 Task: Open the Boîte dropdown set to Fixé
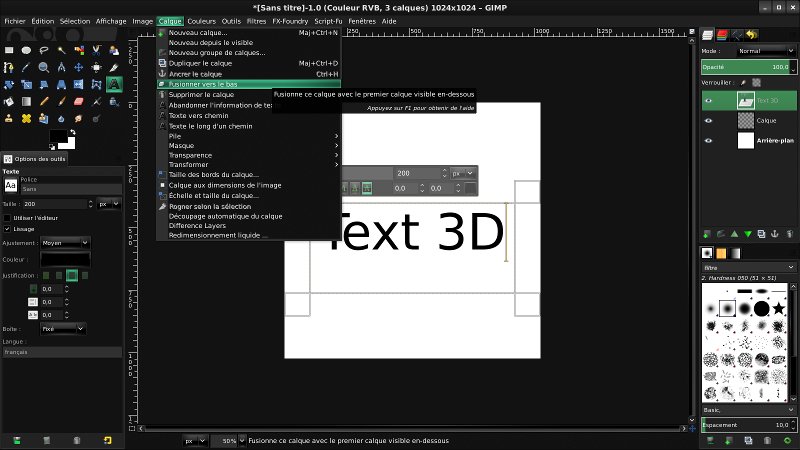63,329
